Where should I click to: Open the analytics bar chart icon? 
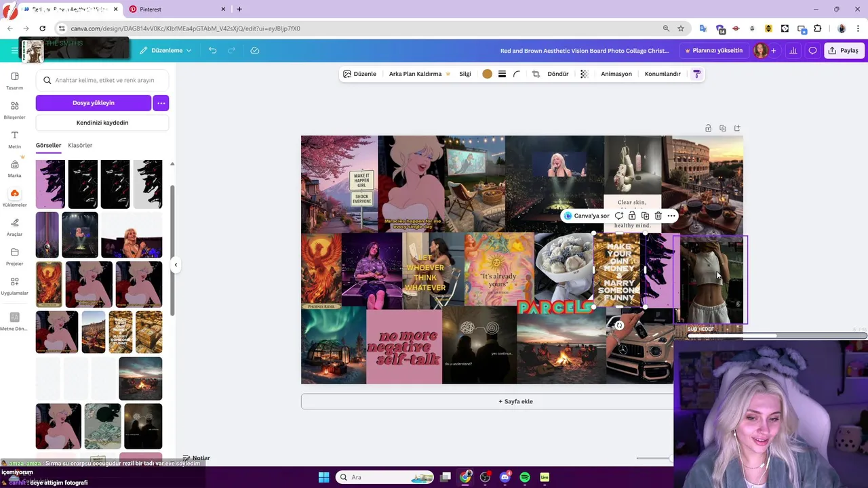[x=793, y=50]
